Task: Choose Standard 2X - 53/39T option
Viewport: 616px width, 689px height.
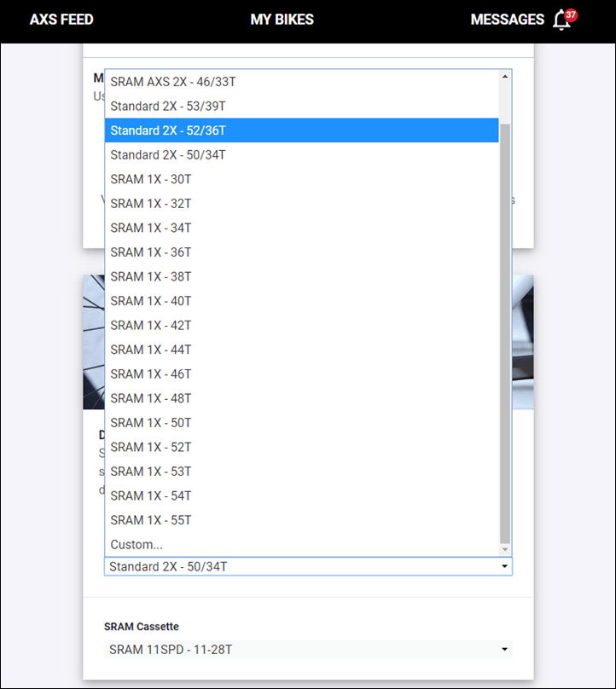Action: 302,107
